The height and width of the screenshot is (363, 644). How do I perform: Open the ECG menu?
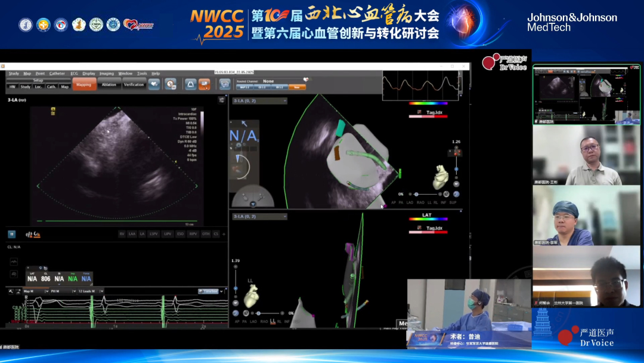pos(74,73)
